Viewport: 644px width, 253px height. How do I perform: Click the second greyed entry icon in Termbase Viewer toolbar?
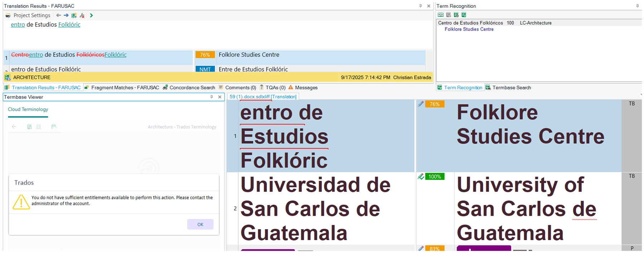pos(39,127)
